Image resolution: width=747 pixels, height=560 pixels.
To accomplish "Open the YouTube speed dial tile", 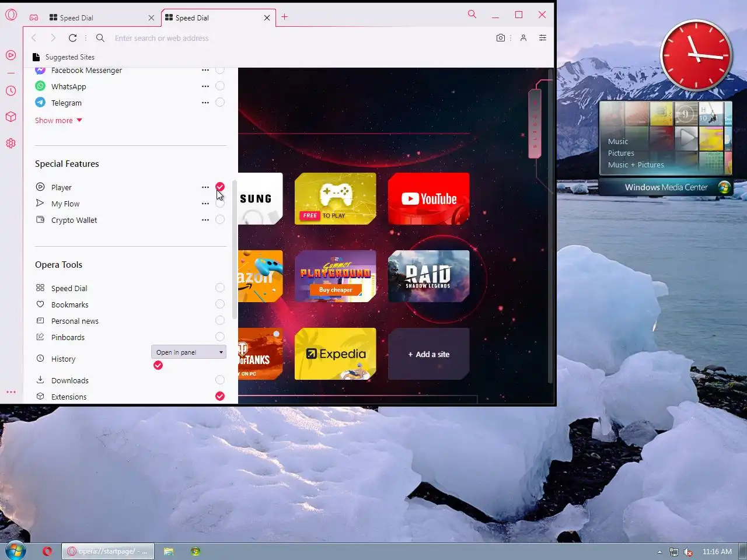I will (429, 198).
